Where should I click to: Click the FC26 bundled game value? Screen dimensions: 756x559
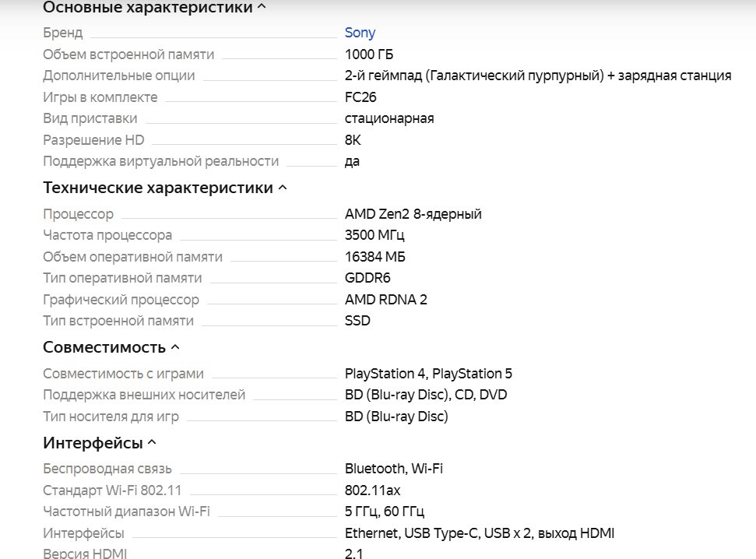click(x=360, y=97)
